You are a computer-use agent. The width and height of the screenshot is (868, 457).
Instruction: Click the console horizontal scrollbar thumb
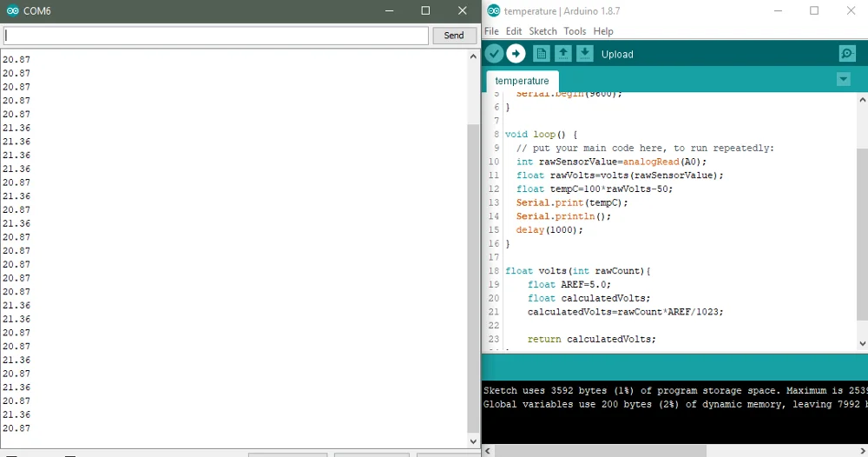(x=600, y=451)
